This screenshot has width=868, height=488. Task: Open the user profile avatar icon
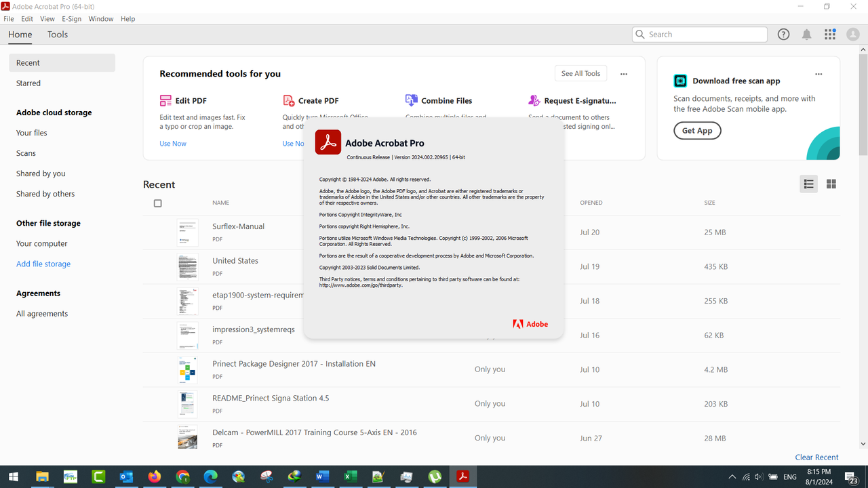[853, 35]
